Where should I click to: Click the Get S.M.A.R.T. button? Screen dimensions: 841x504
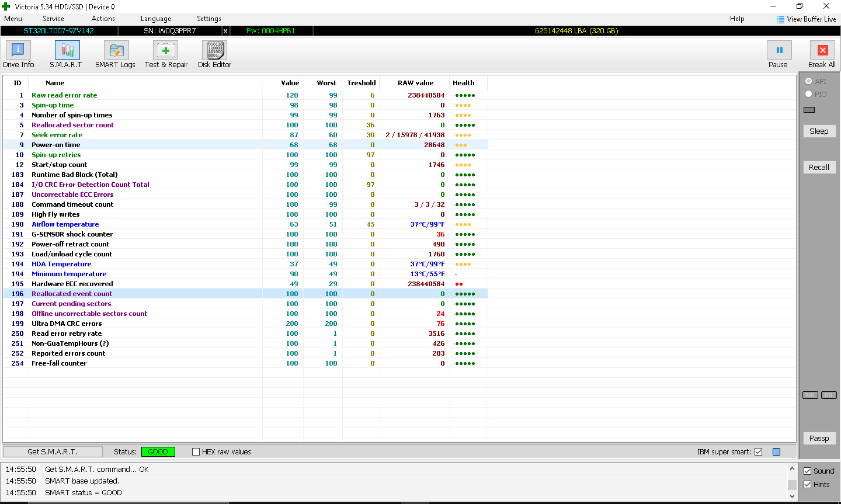pos(53,451)
